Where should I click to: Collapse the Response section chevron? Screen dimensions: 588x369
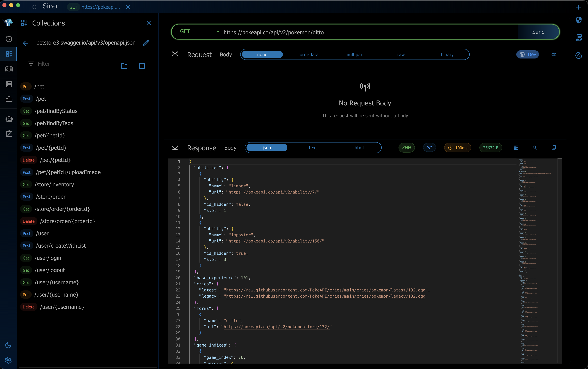coord(175,148)
